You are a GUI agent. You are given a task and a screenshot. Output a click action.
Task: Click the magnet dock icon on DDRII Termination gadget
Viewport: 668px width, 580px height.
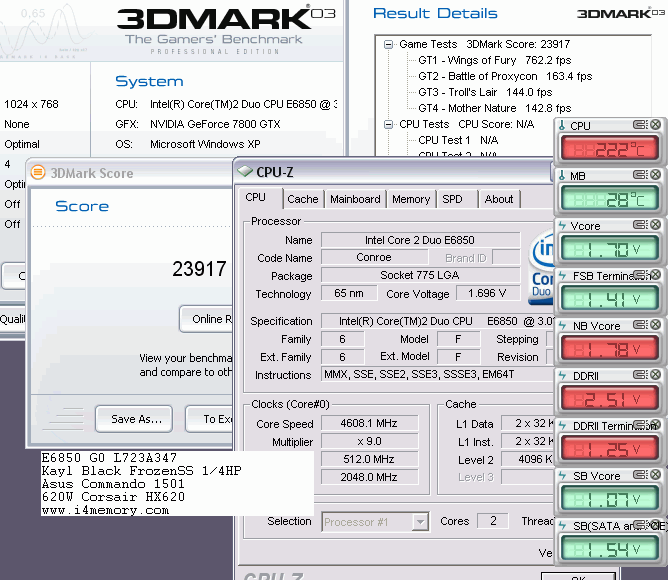(x=639, y=425)
